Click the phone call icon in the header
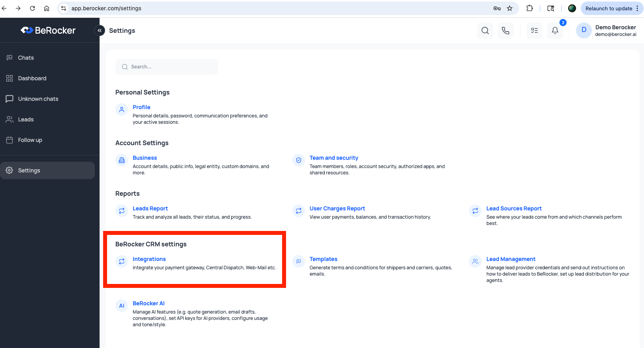The width and height of the screenshot is (644, 348). (x=506, y=30)
